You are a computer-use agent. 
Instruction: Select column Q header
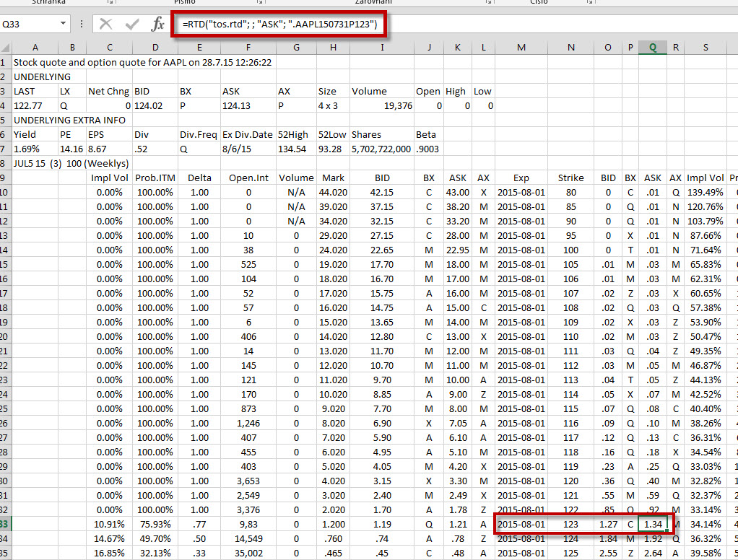(x=653, y=48)
